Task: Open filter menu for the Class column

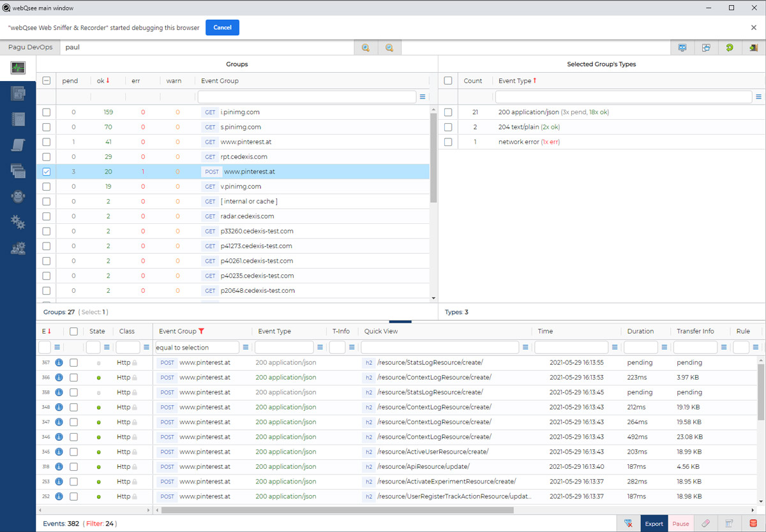Action: (146, 348)
